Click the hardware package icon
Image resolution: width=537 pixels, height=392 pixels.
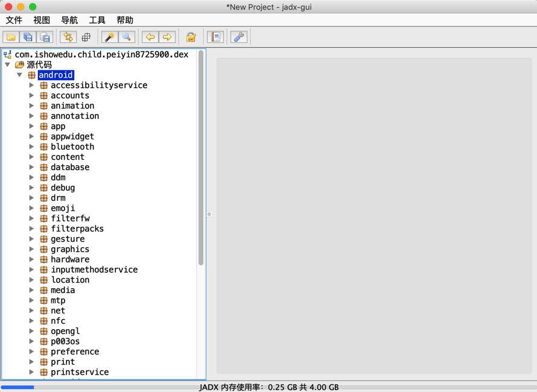(x=44, y=259)
